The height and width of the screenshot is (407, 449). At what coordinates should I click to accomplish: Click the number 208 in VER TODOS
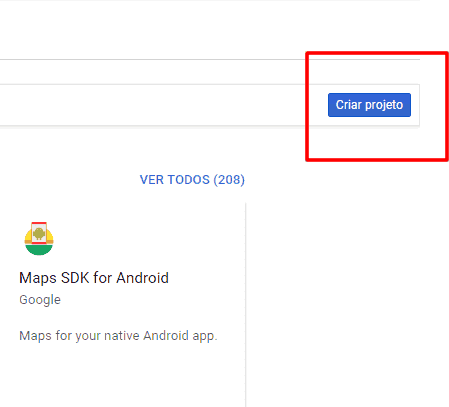click(x=229, y=180)
